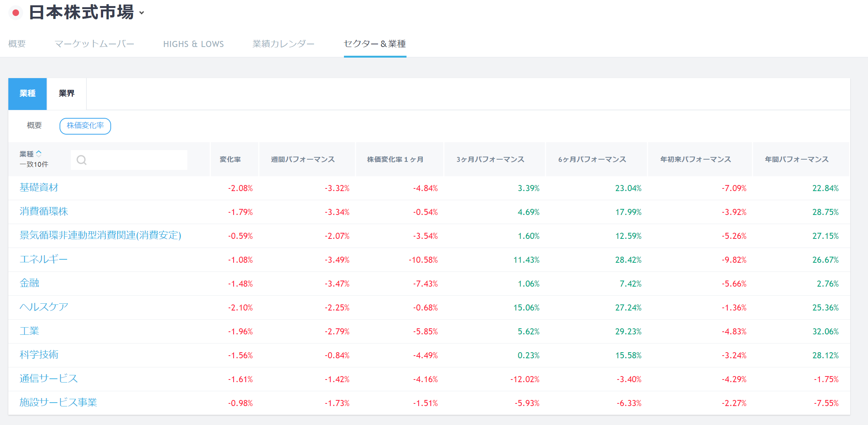Open the 金融 sector link
Image resolution: width=868 pixels, height=425 pixels.
click(30, 283)
